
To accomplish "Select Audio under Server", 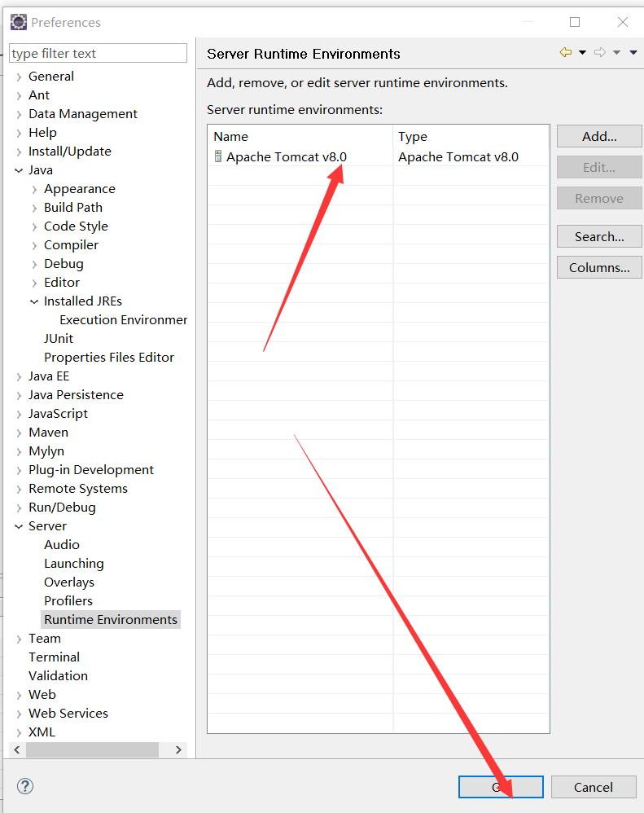I will [x=62, y=544].
